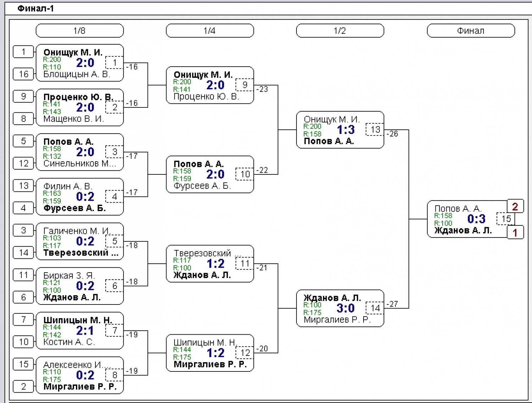Screen dimensions: 532x403
Task: Select seed box number 12
Action: (23, 163)
